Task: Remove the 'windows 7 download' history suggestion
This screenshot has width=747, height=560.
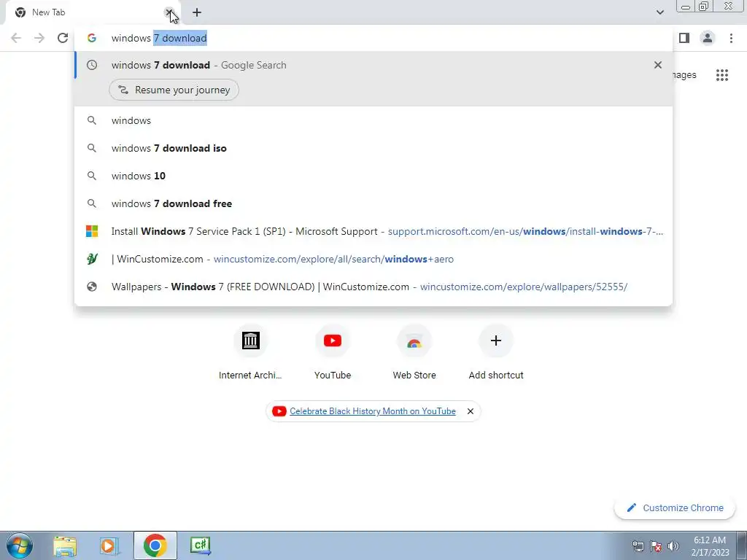Action: pyautogui.click(x=658, y=65)
